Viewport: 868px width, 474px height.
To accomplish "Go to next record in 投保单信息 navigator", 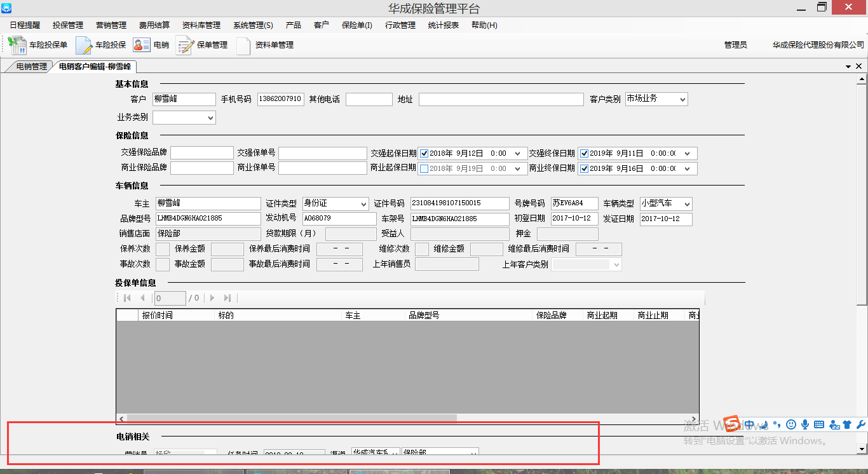I will [x=212, y=298].
